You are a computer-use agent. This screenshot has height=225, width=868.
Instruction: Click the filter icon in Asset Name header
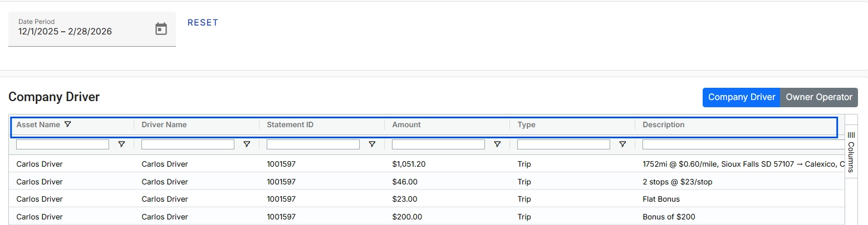68,124
